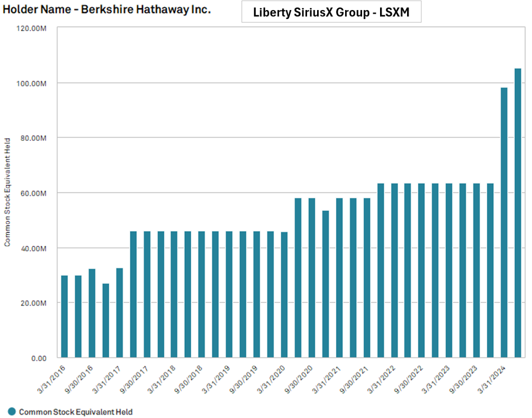Click the 9/30/2020 x-axis date label
The height and width of the screenshot is (418, 532).
298,380
